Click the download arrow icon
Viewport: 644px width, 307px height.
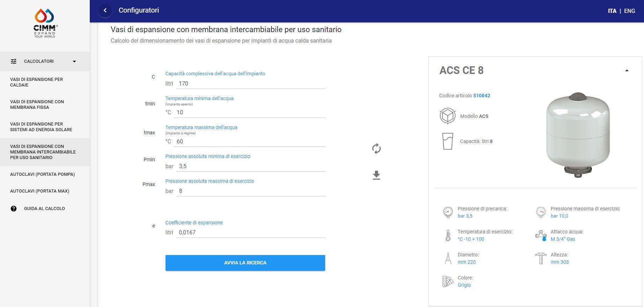click(376, 175)
